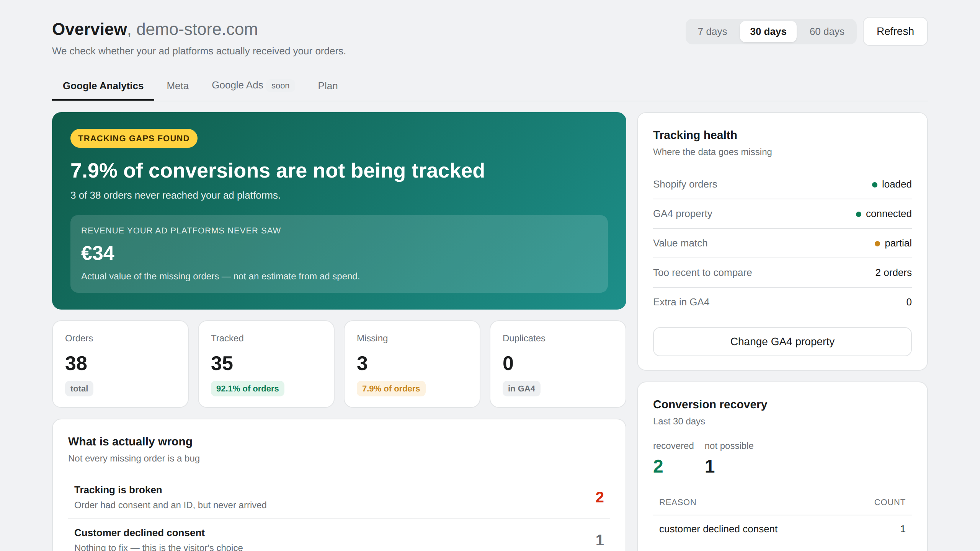The height and width of the screenshot is (551, 980).
Task: Click the 'not possible' count 1
Action: (x=710, y=466)
